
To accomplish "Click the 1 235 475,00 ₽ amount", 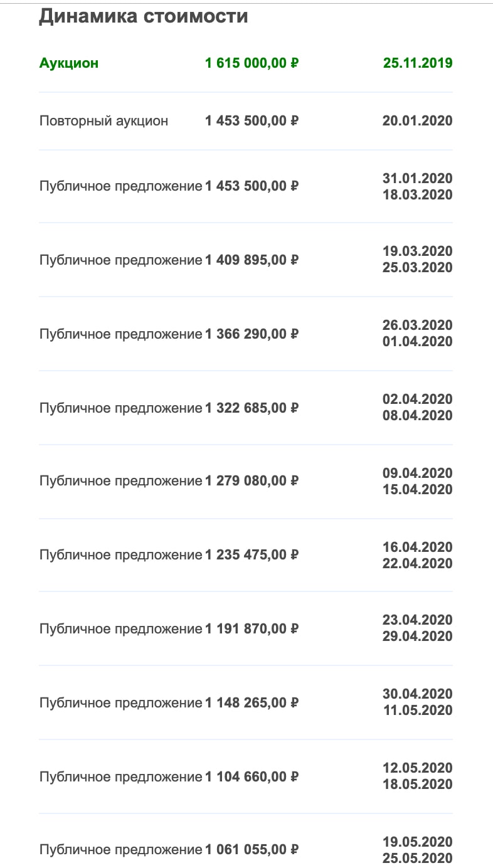I will [252, 555].
